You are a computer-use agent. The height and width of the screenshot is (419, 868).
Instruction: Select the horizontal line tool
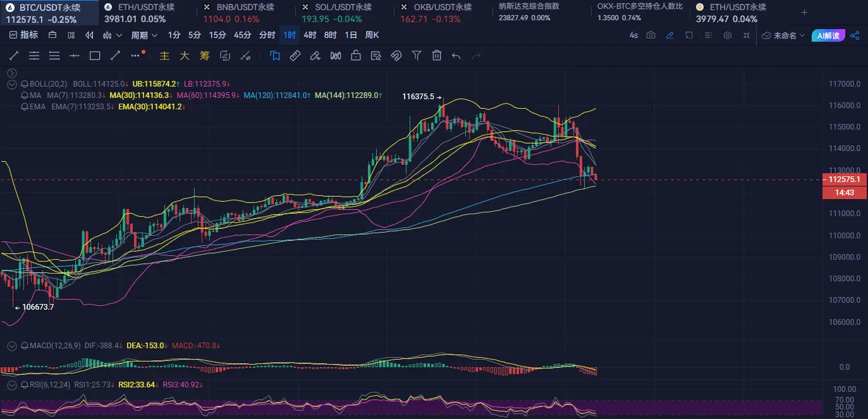[x=75, y=56]
